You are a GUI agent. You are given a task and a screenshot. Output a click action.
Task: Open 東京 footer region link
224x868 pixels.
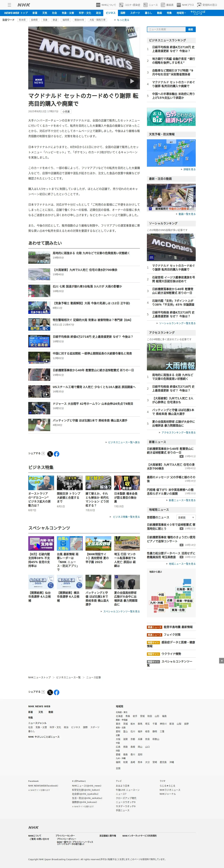tap(118, 724)
